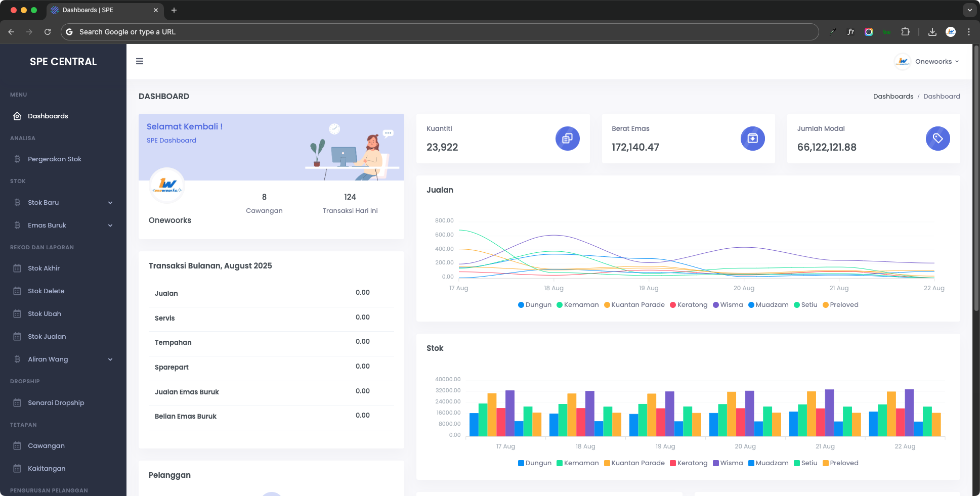980x496 pixels.
Task: Hide Preloved series in Stok chart legend
Action: (x=840, y=463)
